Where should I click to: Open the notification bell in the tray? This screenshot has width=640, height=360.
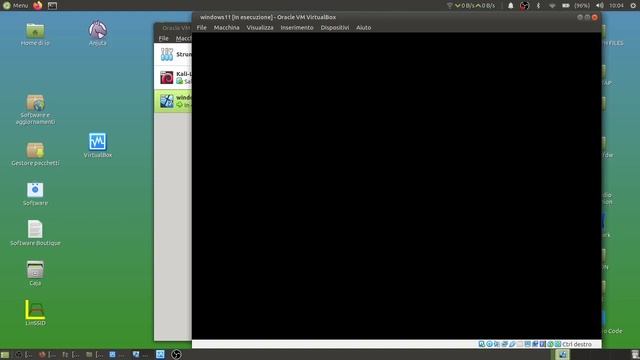[511, 6]
